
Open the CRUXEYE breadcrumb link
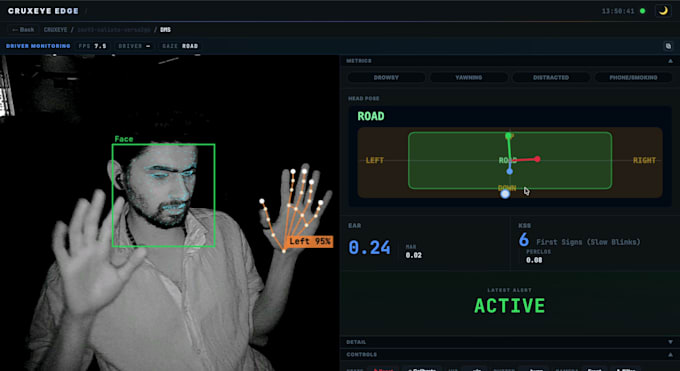(56, 30)
